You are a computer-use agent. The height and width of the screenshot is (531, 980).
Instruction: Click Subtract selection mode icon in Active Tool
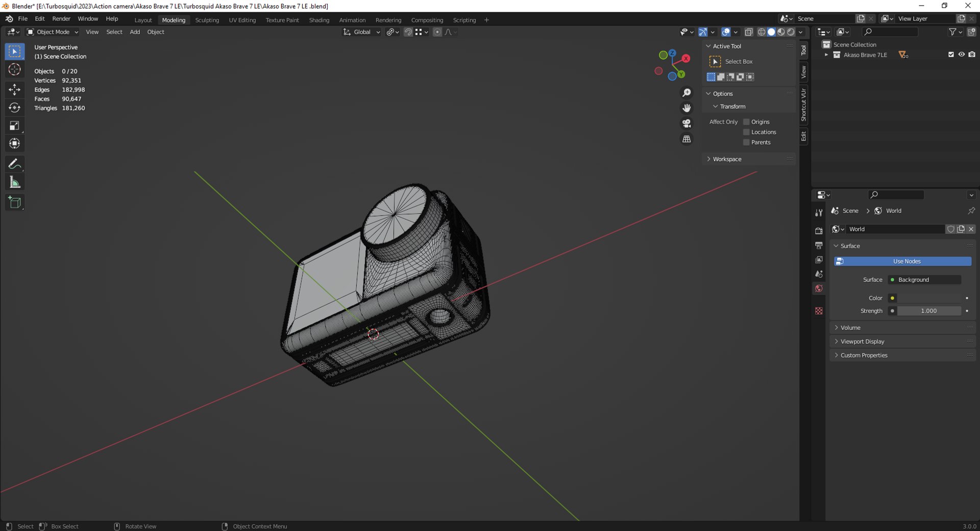[x=730, y=77]
